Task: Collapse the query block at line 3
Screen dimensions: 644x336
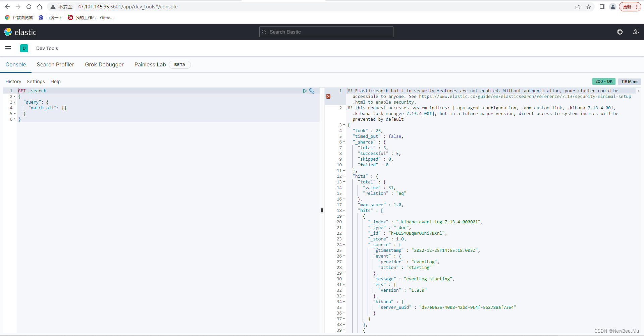Action: 14,102
